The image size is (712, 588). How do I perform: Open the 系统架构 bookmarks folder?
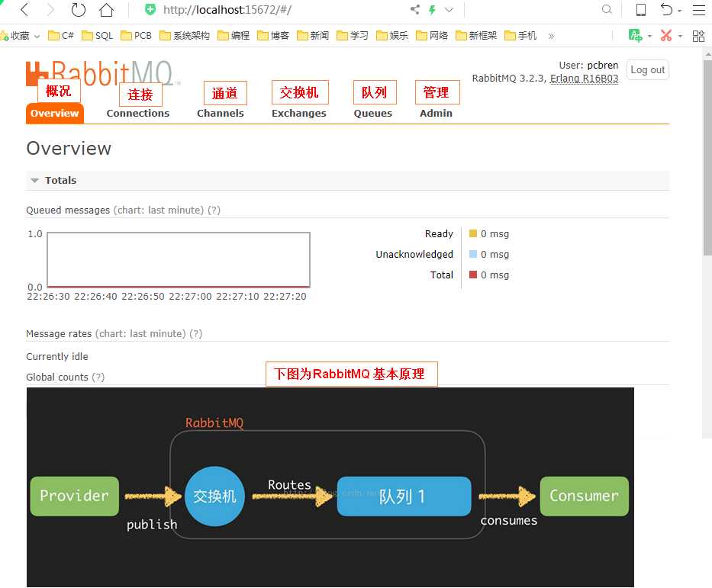(x=185, y=35)
